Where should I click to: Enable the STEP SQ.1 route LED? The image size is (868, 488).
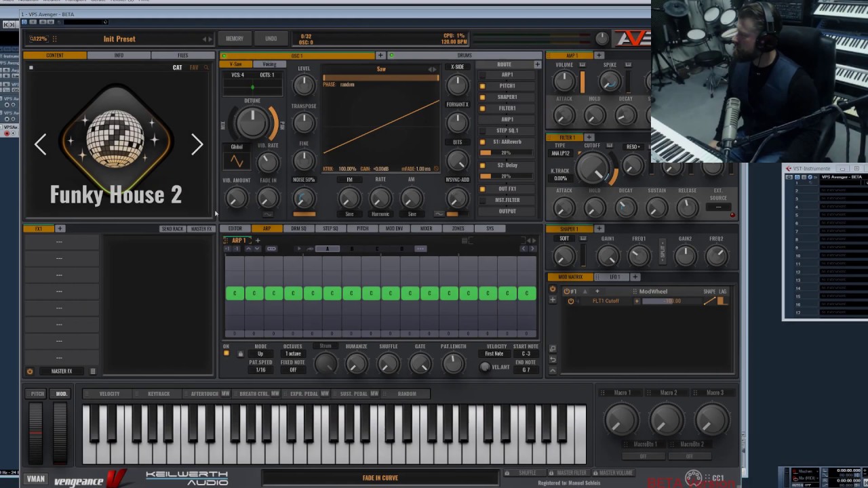(x=483, y=130)
